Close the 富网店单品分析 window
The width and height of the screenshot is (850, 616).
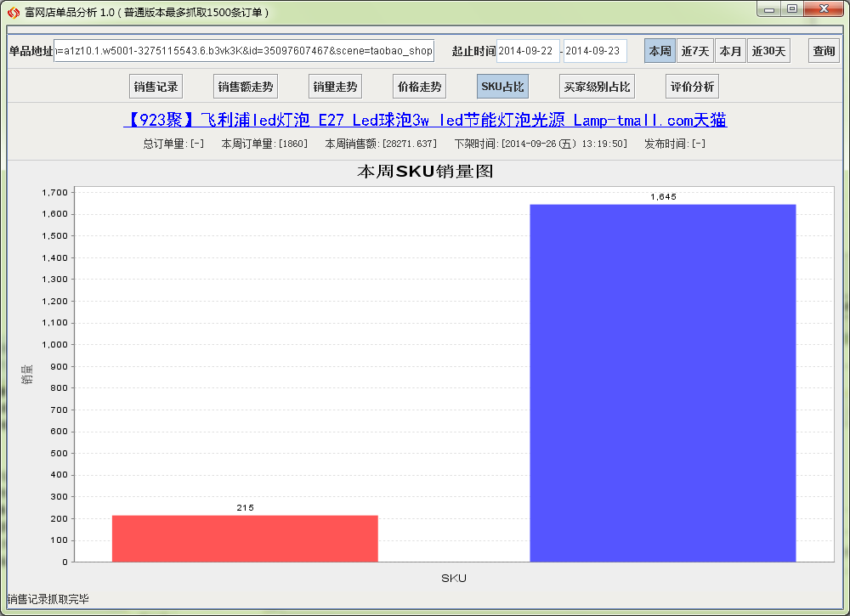click(x=823, y=9)
